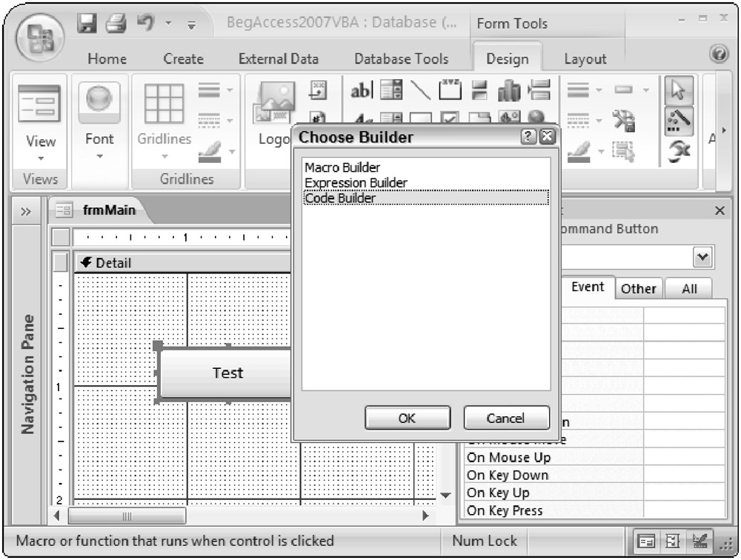Expand the Font group dropdown
This screenshot has height=560, width=741.
point(99,156)
